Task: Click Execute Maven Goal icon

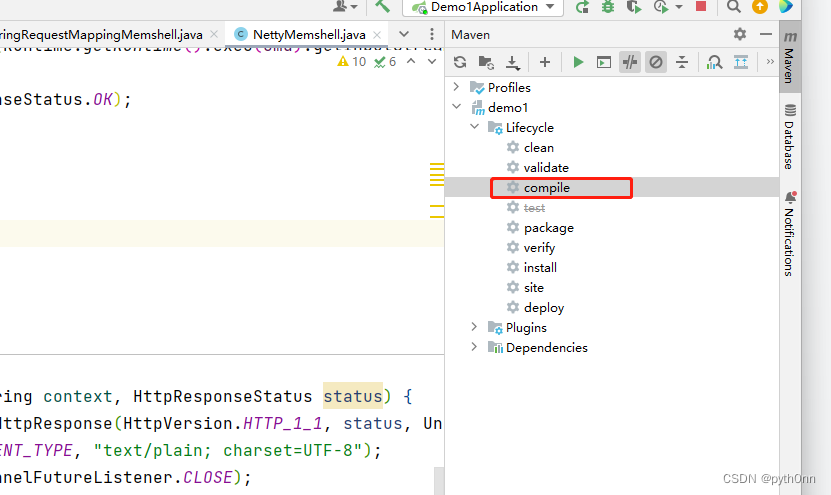Action: [604, 63]
